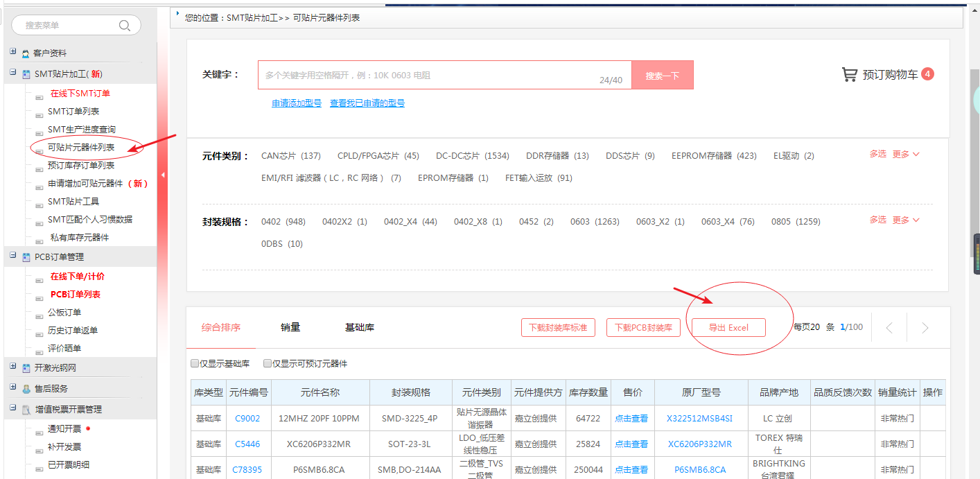Open the 申请添加型号 link

click(x=297, y=103)
